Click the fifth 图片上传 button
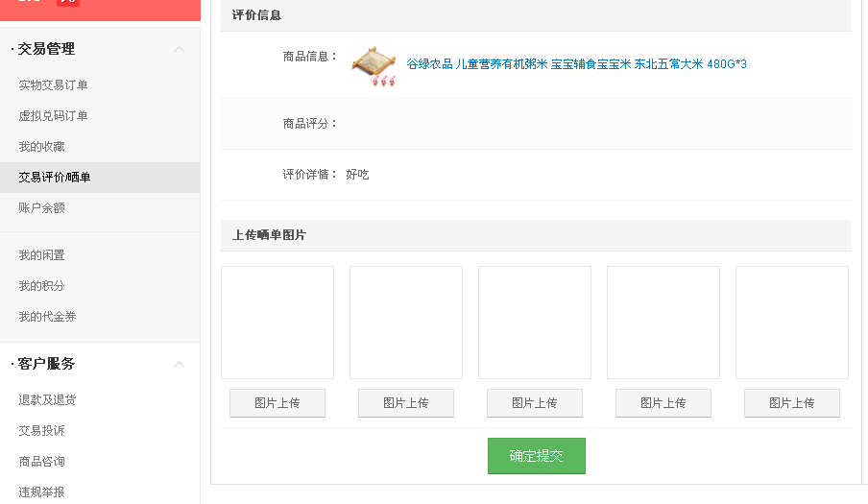The width and height of the screenshot is (868, 504). 791,403
